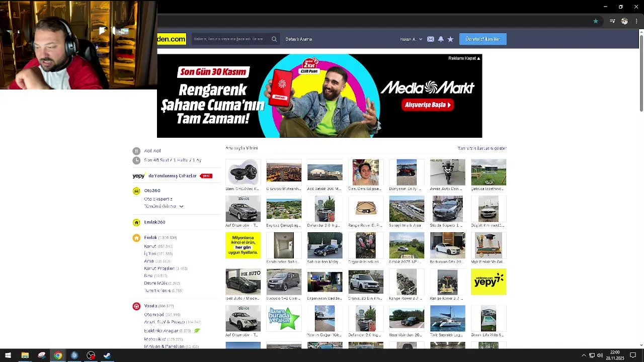The image size is (644, 362).
Task: Expand Tümünü Göster under Oto360
Action: (x=164, y=207)
